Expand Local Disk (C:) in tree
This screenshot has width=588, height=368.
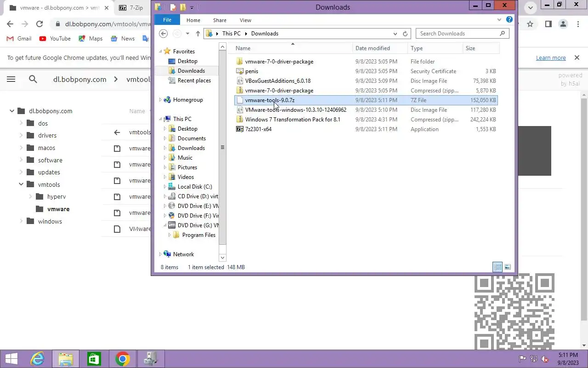(165, 187)
